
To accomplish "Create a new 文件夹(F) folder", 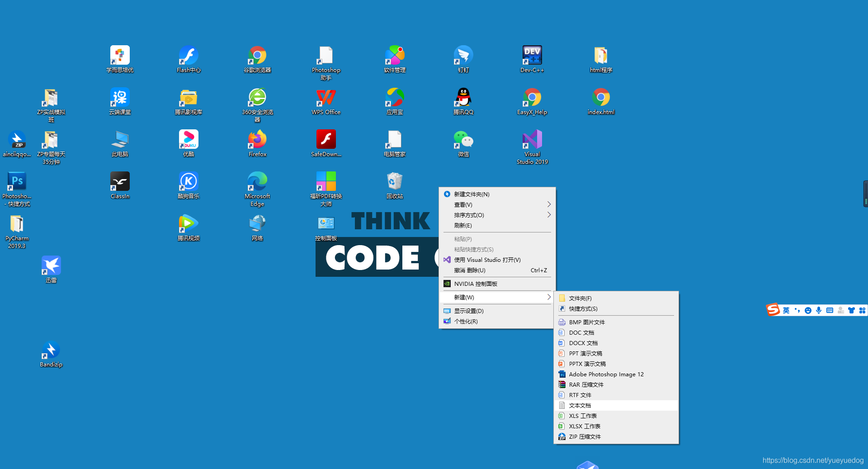I will coord(616,298).
